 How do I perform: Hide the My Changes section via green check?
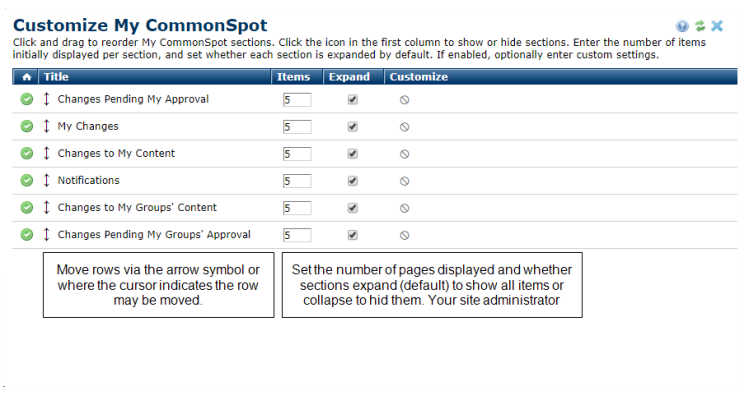click(x=27, y=126)
